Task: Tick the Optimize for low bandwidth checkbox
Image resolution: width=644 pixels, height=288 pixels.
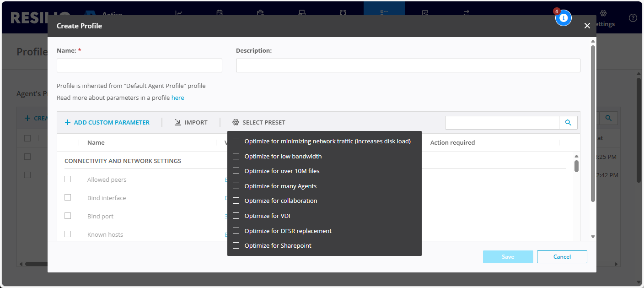Action: (x=236, y=156)
